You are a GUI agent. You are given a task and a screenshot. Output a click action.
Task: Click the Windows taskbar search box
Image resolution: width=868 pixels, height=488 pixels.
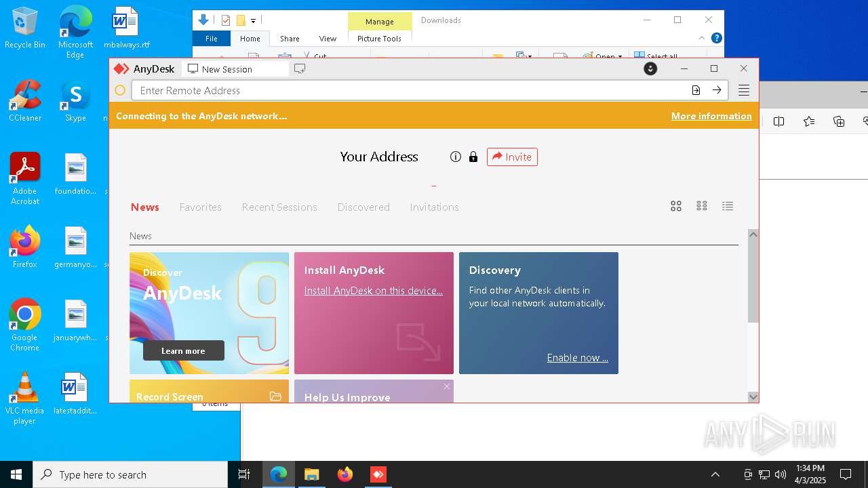click(130, 474)
